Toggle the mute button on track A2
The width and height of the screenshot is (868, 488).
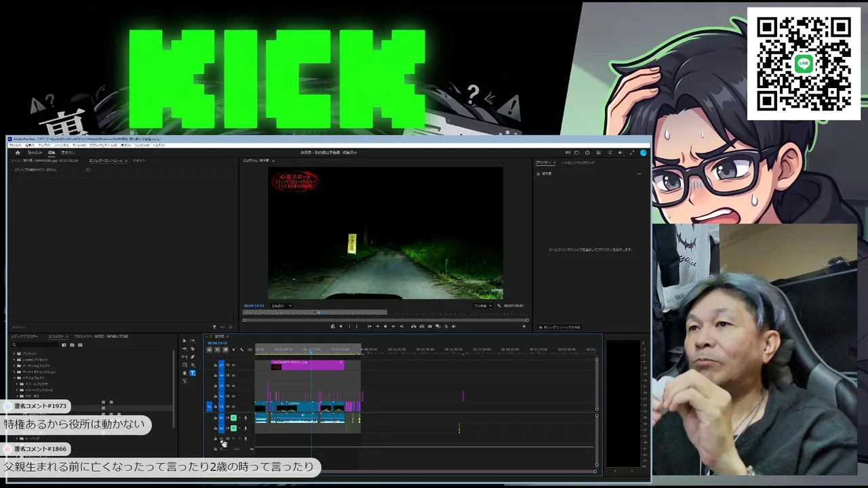(x=233, y=428)
